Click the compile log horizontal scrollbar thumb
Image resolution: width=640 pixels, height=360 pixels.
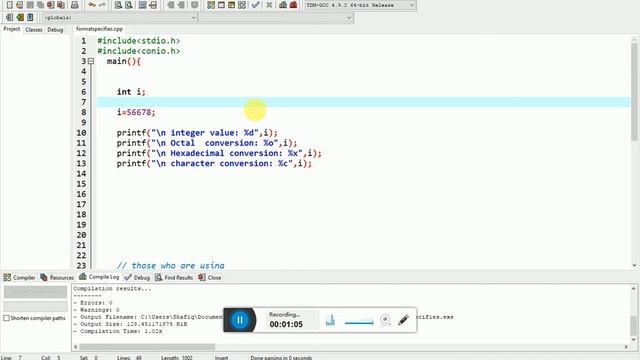[x=147, y=347]
